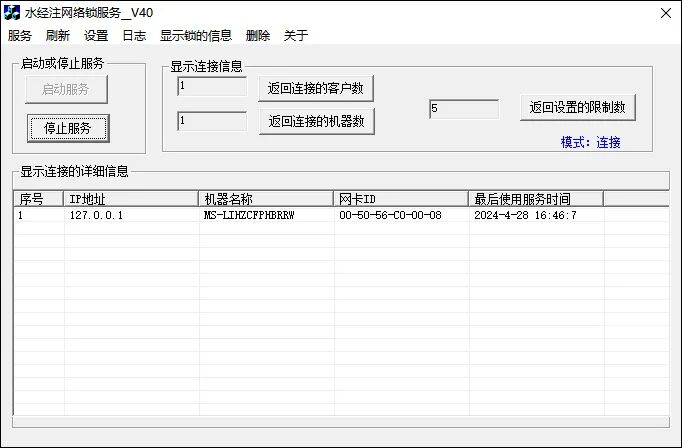
Task: Click the 最后使用服务时间 column header
Action: click(x=536, y=199)
